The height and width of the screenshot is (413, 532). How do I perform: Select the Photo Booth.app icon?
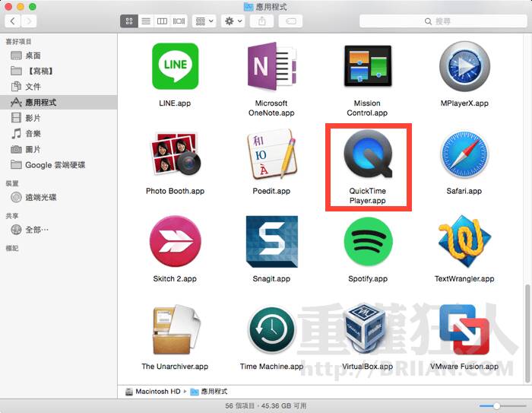tap(175, 154)
